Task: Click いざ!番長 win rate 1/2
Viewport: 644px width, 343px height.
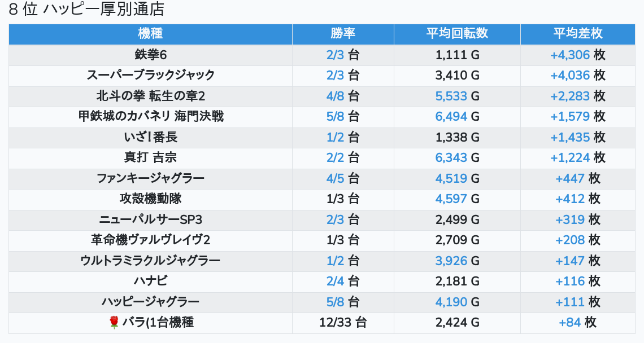Action: click(335, 138)
